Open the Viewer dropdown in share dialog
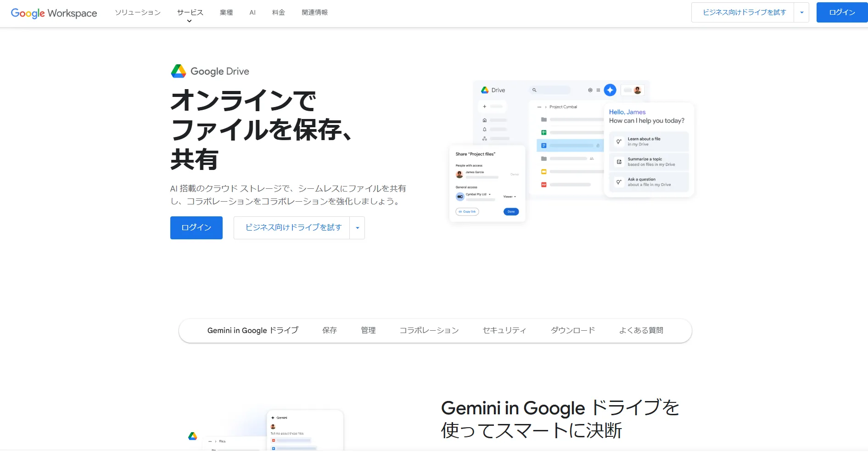868x452 pixels. point(510,197)
